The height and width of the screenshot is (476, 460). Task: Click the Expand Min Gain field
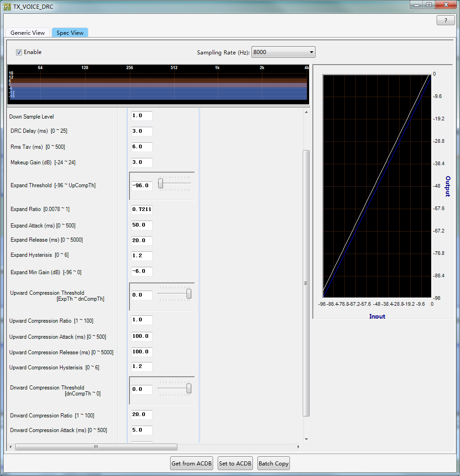click(x=142, y=271)
